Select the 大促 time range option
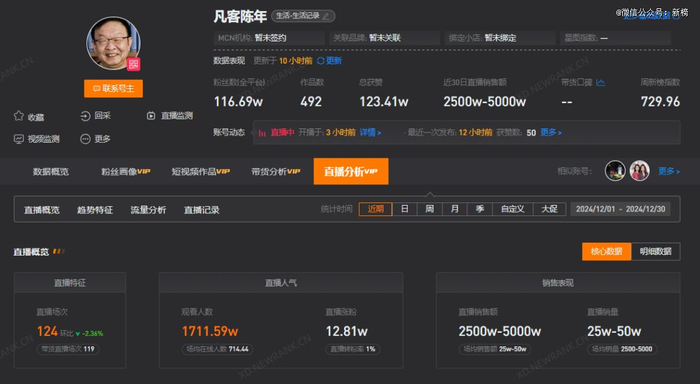Image resolution: width=700 pixels, height=384 pixels. 549,209
